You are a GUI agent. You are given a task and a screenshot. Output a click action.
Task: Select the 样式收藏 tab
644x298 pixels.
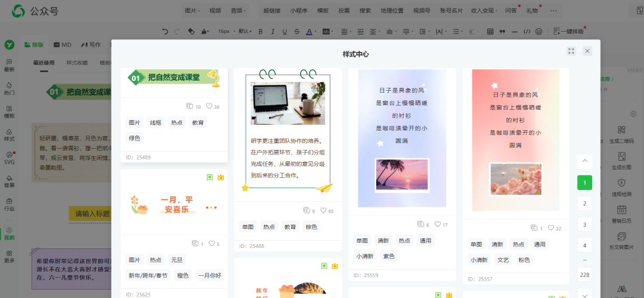[77, 63]
